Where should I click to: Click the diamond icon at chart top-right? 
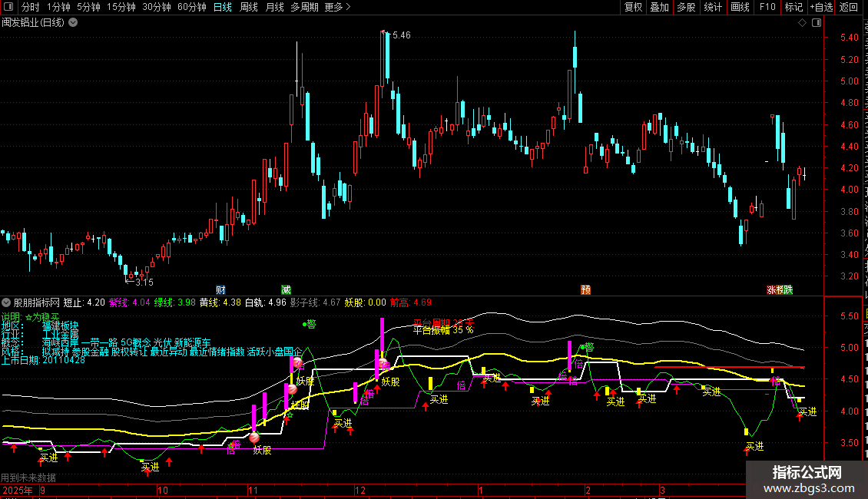click(802, 23)
